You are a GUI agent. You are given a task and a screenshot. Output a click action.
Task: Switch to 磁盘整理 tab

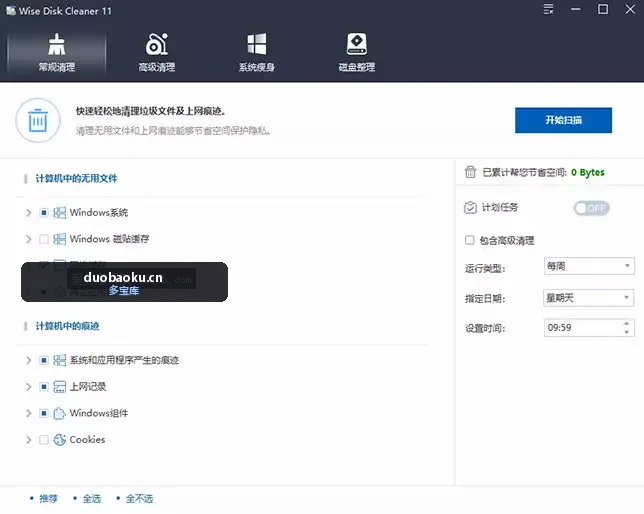pos(356,53)
